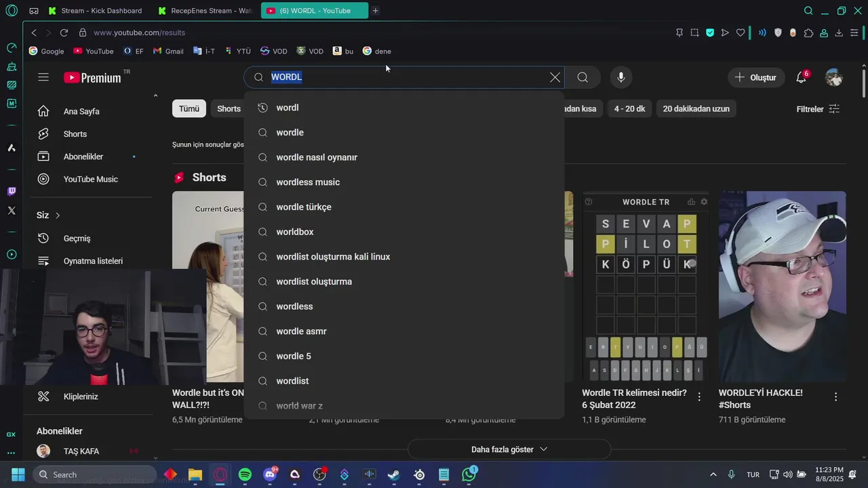Viewport: 868px width, 488px height.
Task: Run the search with the magnifier button
Action: pos(583,77)
